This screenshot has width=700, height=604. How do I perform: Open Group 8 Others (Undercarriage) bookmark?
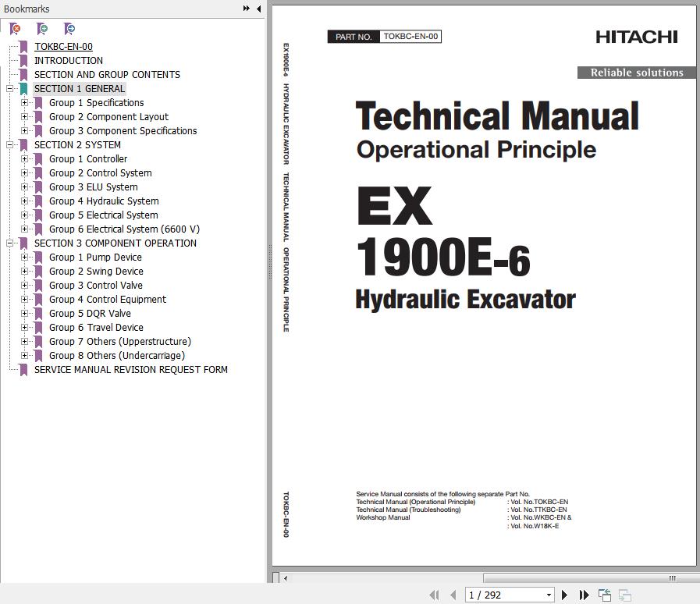(117, 356)
